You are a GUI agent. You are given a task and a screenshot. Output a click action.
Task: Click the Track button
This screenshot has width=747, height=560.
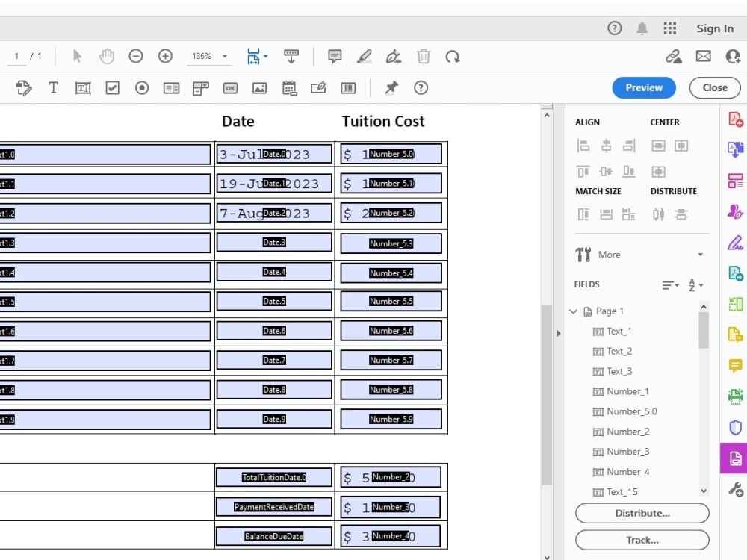pyautogui.click(x=641, y=540)
